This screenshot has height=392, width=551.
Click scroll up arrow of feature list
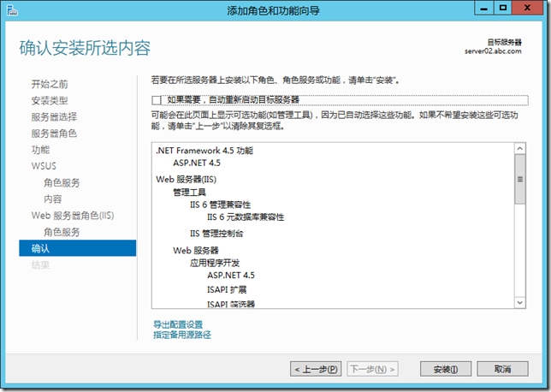[520, 149]
